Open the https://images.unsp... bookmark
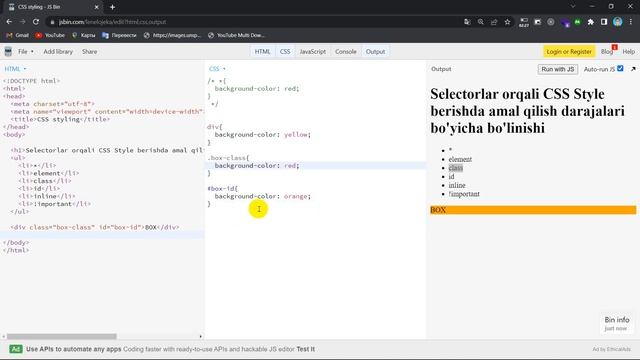The image size is (640, 360). click(x=173, y=35)
